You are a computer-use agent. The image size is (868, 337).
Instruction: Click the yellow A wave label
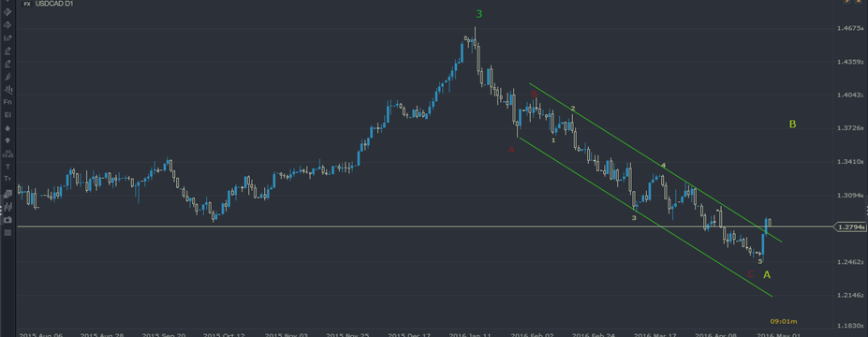[x=767, y=274]
